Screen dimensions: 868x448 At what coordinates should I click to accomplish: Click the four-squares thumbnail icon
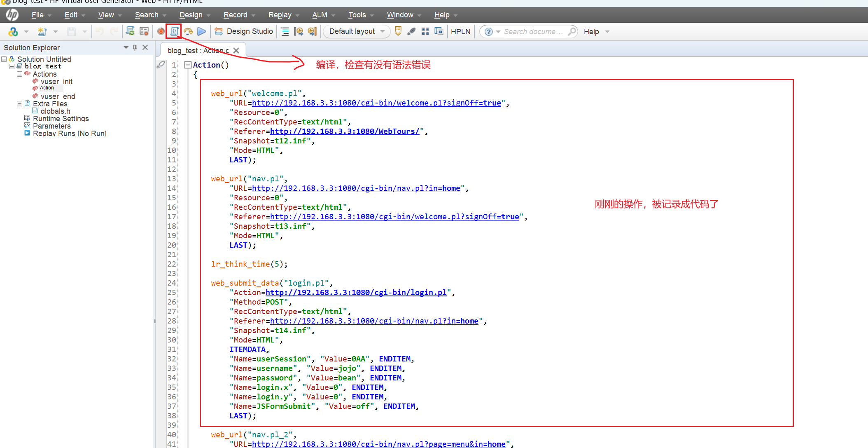point(425,31)
